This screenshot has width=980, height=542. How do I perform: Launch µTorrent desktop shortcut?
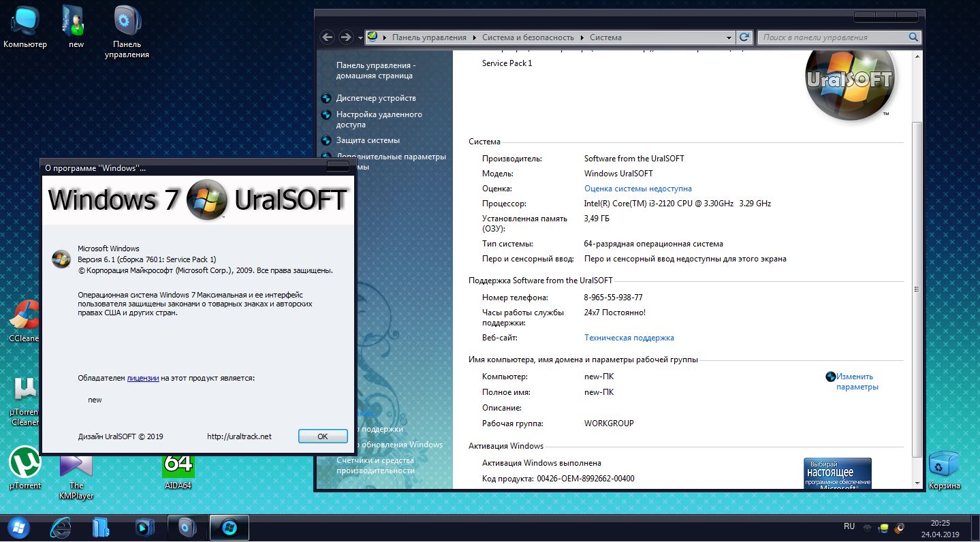point(25,467)
